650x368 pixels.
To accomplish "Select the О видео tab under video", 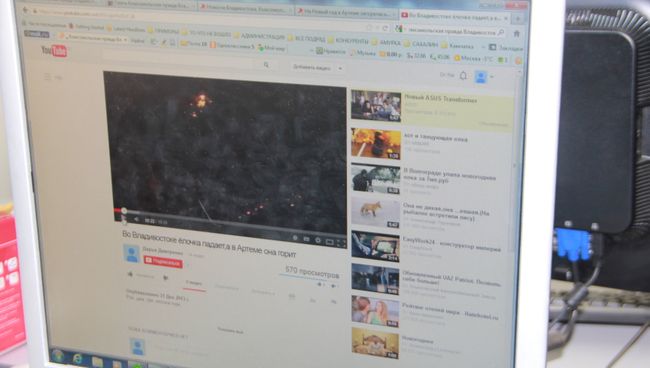I will coord(194,283).
